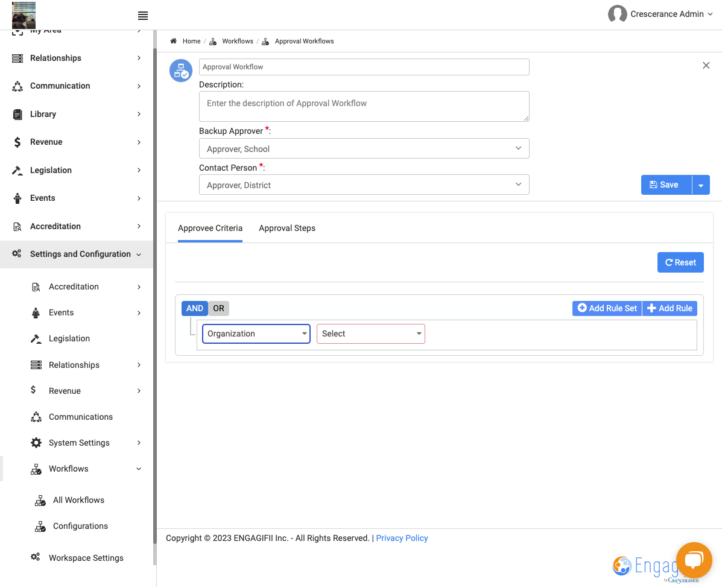Viewport: 722px width, 588px height.
Task: Open the rule Select operator dropdown
Action: click(371, 334)
